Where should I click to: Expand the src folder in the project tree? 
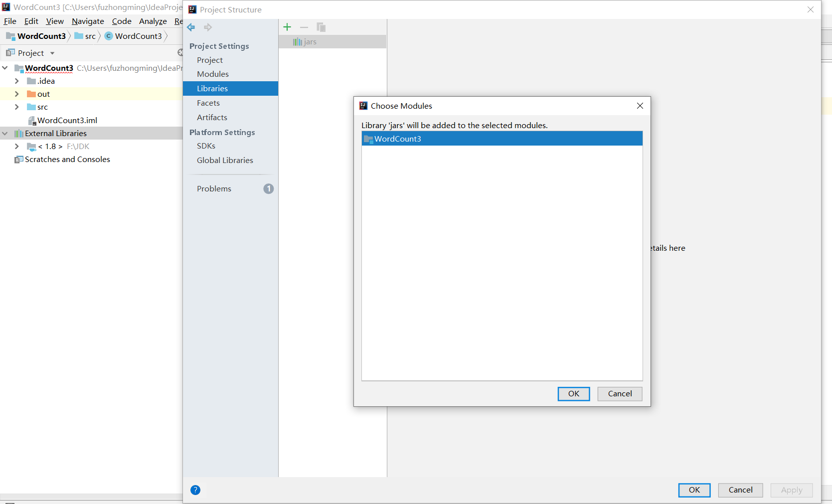[x=16, y=107]
